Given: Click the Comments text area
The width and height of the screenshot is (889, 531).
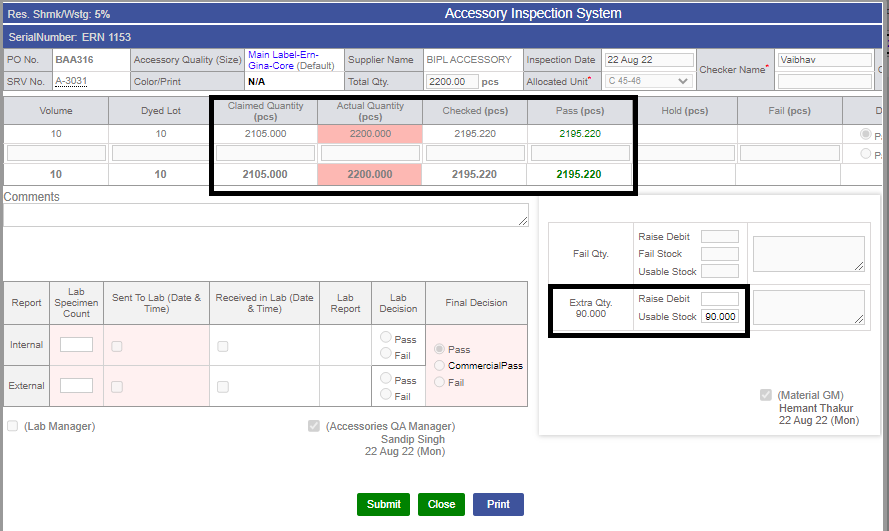Looking at the screenshot, I should click(x=266, y=215).
